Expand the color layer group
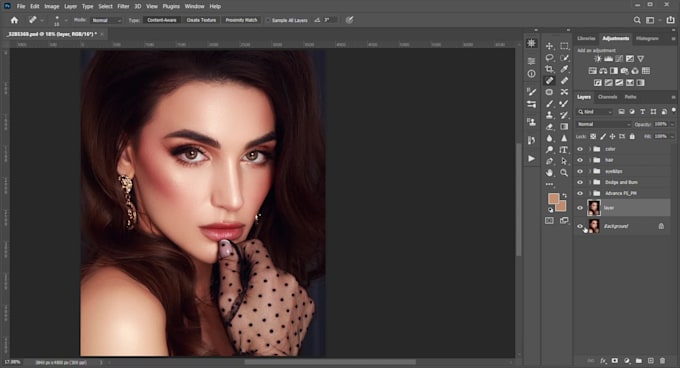 [x=590, y=149]
